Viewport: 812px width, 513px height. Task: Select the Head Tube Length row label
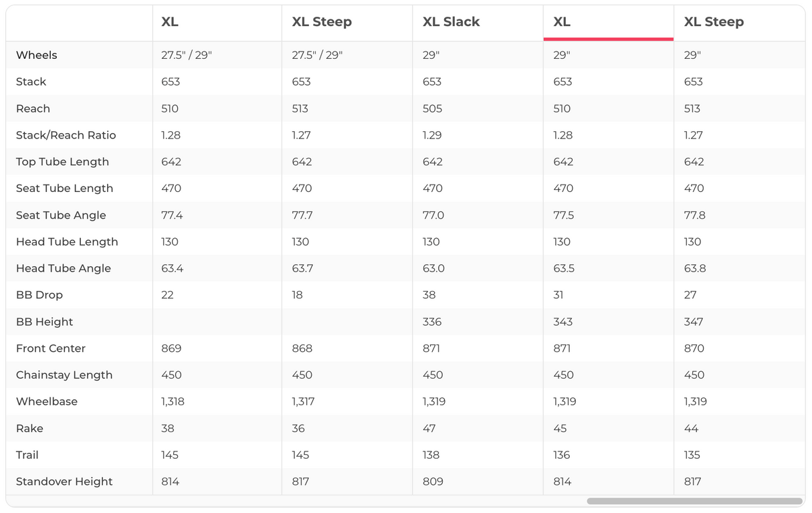[x=67, y=242]
